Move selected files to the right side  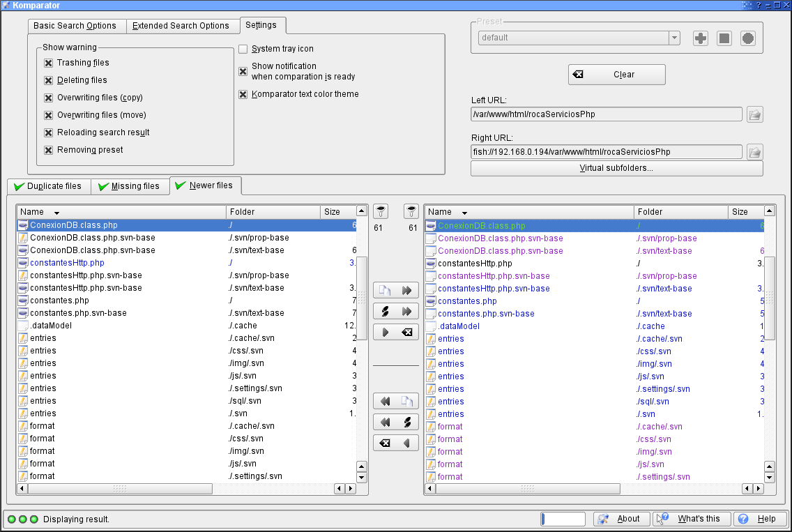click(x=396, y=311)
